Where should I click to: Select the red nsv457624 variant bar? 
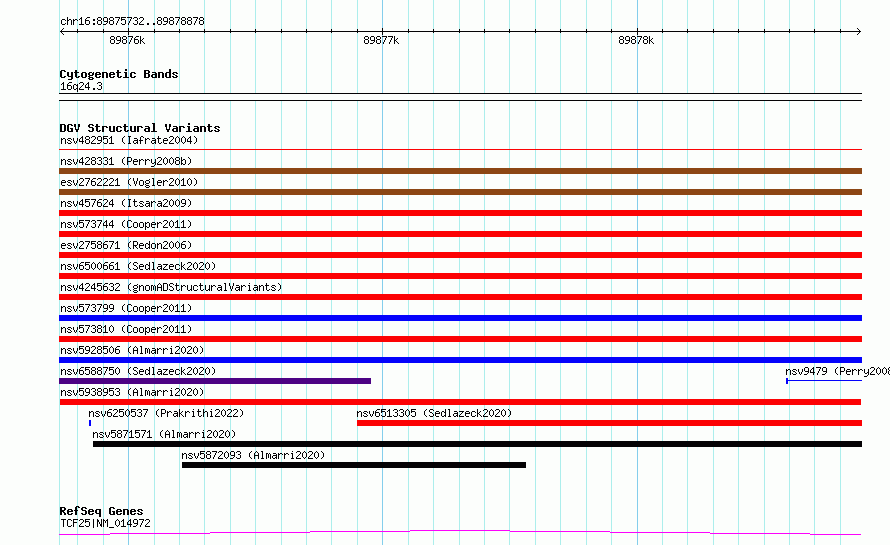tap(460, 213)
